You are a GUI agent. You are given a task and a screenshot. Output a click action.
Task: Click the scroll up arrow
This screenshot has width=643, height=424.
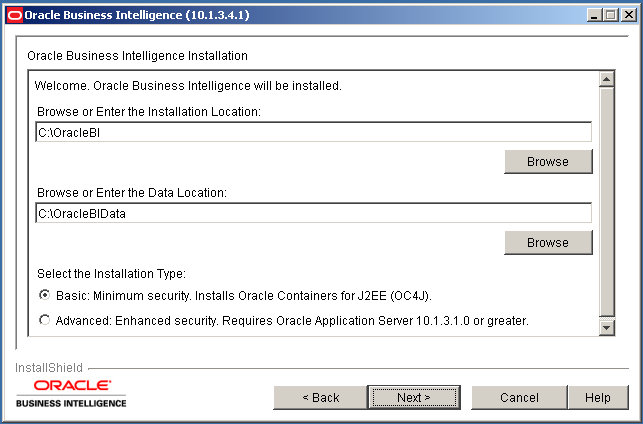click(606, 79)
